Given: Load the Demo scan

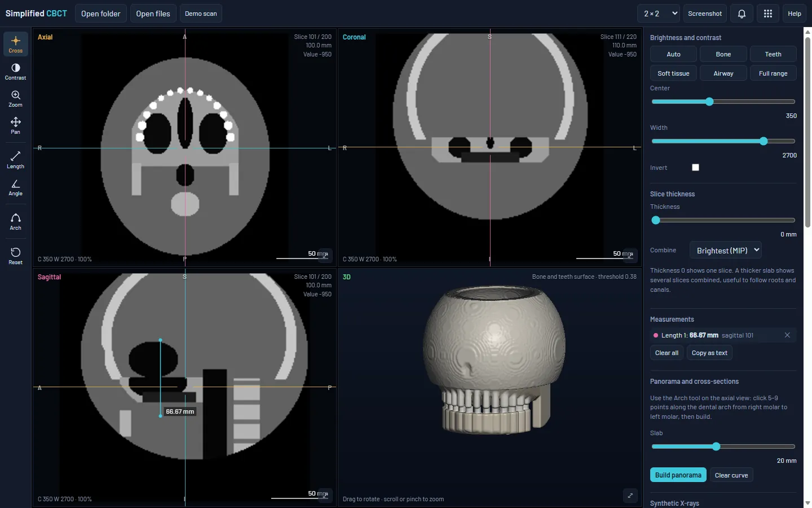Looking at the screenshot, I should pyautogui.click(x=201, y=14).
